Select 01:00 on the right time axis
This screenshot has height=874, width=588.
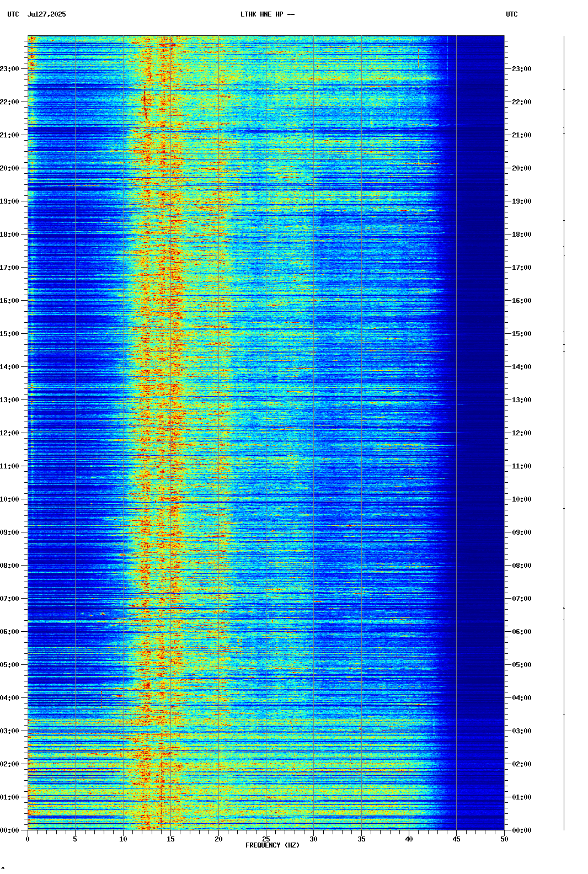pyautogui.click(x=522, y=797)
